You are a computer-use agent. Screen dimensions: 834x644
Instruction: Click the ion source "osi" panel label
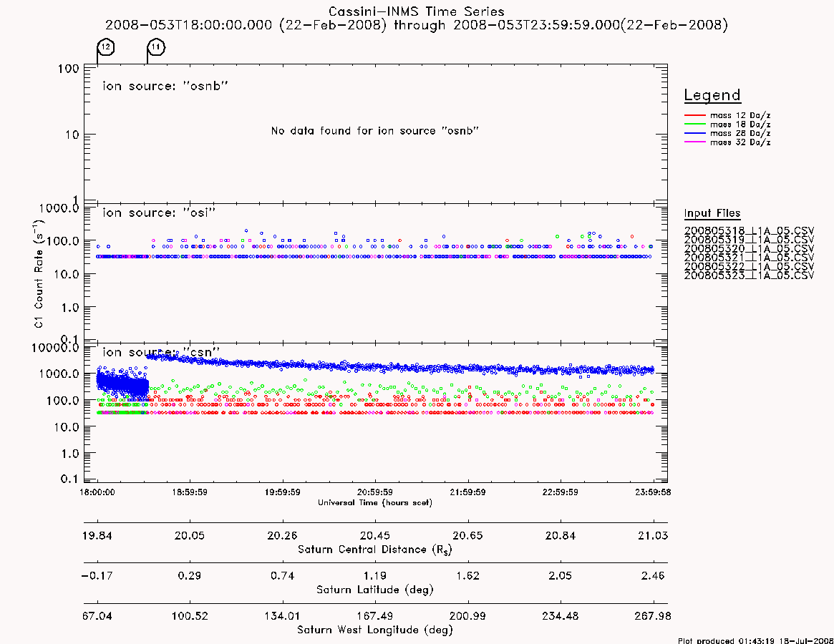click(159, 213)
